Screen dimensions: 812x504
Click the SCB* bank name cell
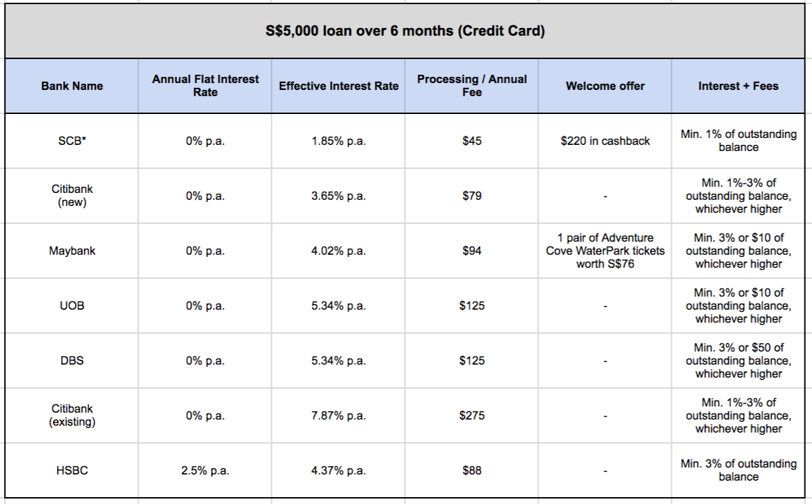coord(71,141)
